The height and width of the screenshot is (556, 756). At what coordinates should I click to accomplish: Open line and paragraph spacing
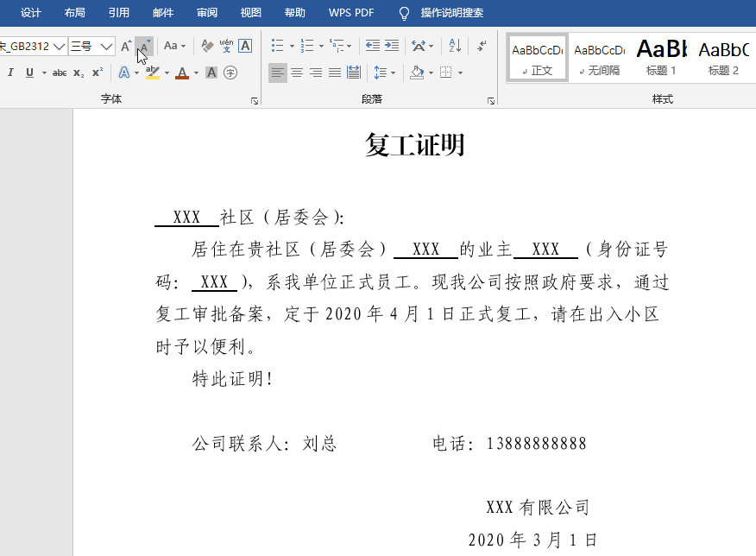(381, 73)
